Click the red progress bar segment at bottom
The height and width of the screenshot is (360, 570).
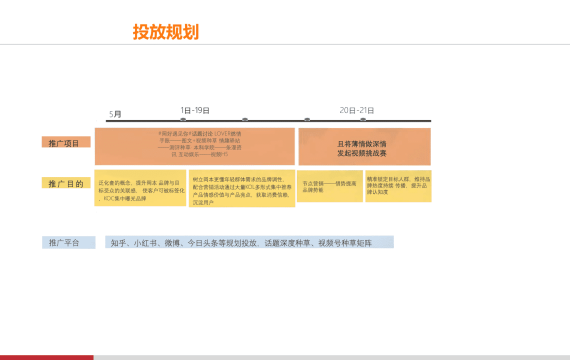[47, 358]
